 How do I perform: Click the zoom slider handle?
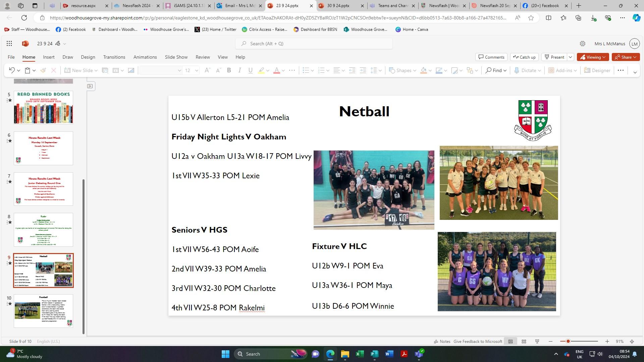coord(568,341)
